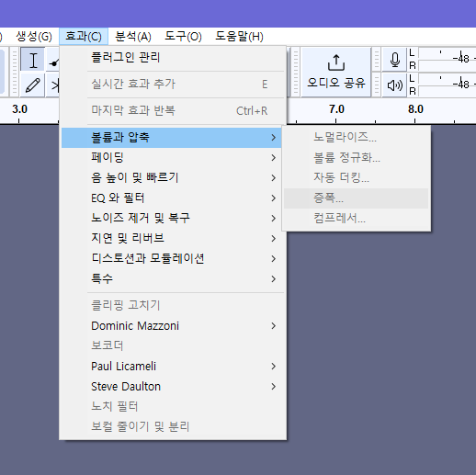Choose 컴프레서... in the submenu
The image size is (476, 475).
[x=357, y=219]
